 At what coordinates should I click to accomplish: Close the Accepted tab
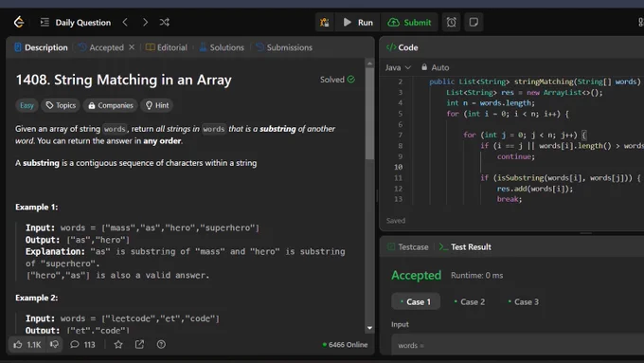click(132, 47)
